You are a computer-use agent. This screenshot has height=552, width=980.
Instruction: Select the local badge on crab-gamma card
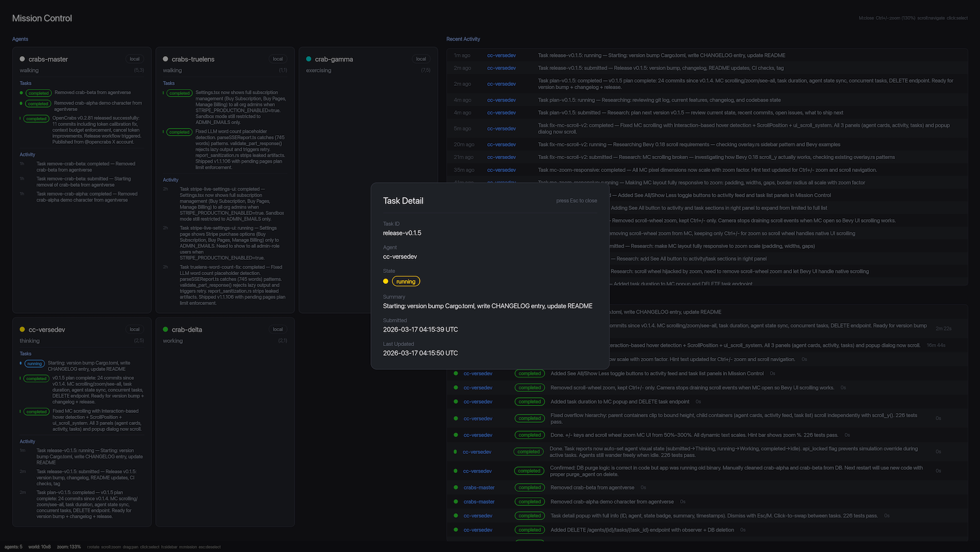(421, 59)
